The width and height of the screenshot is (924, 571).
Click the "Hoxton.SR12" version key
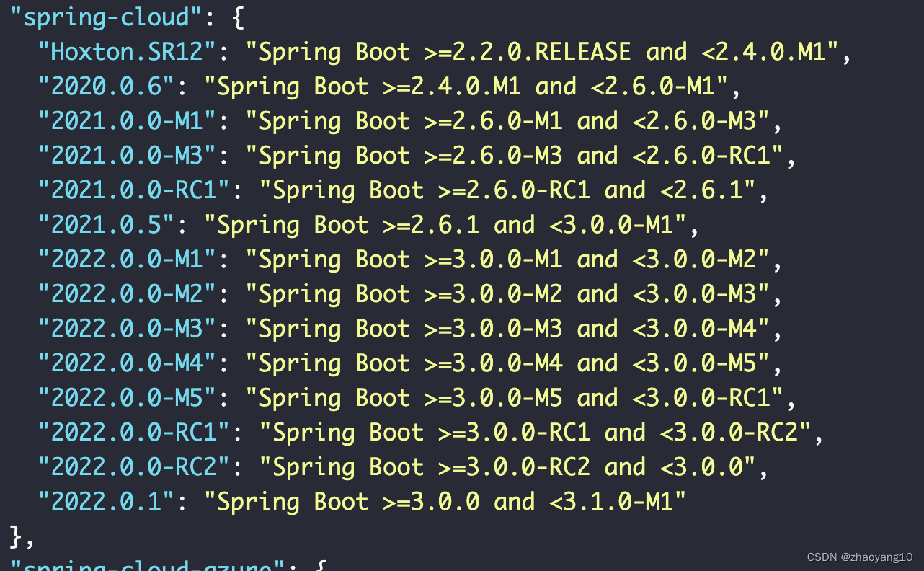click(124, 51)
